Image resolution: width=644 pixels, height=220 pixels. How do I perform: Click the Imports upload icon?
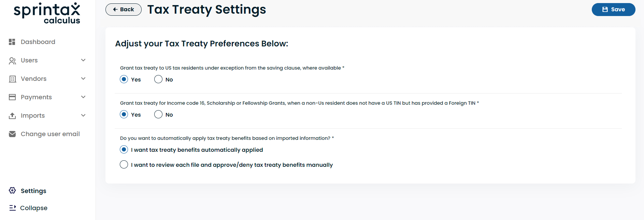tap(12, 116)
